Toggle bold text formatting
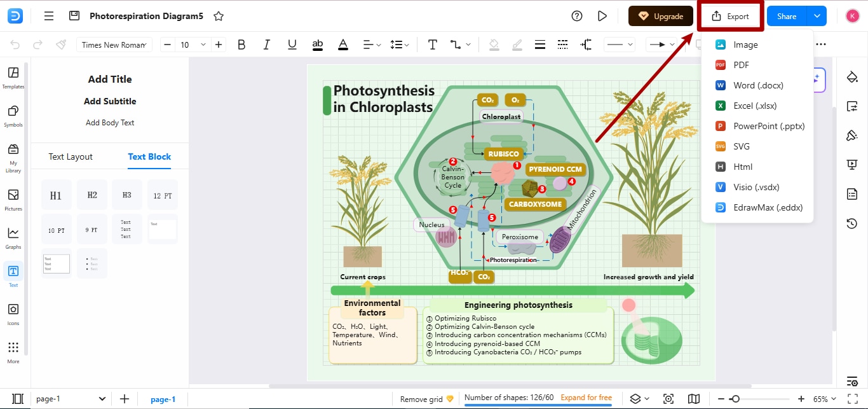This screenshot has height=409, width=868. 241,45
